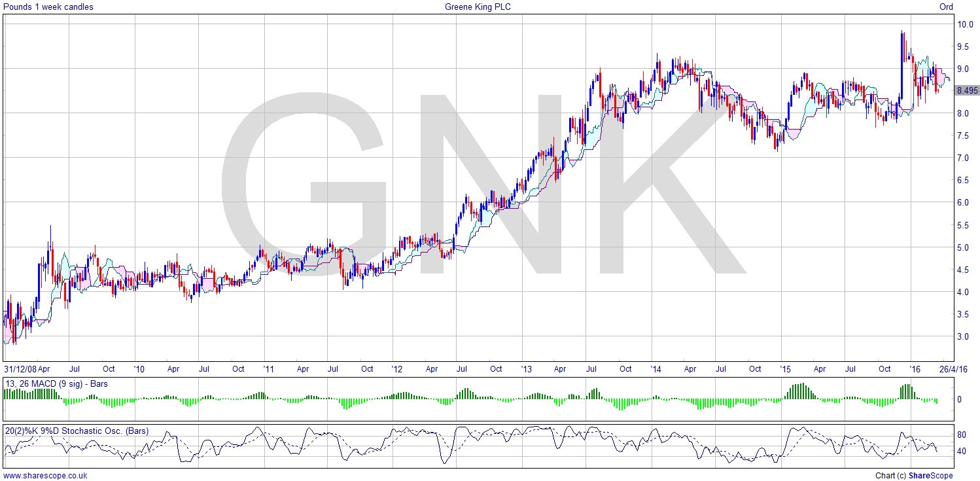Click the 8.495 current price tag
The width and height of the screenshot is (980, 481).
[x=967, y=91]
